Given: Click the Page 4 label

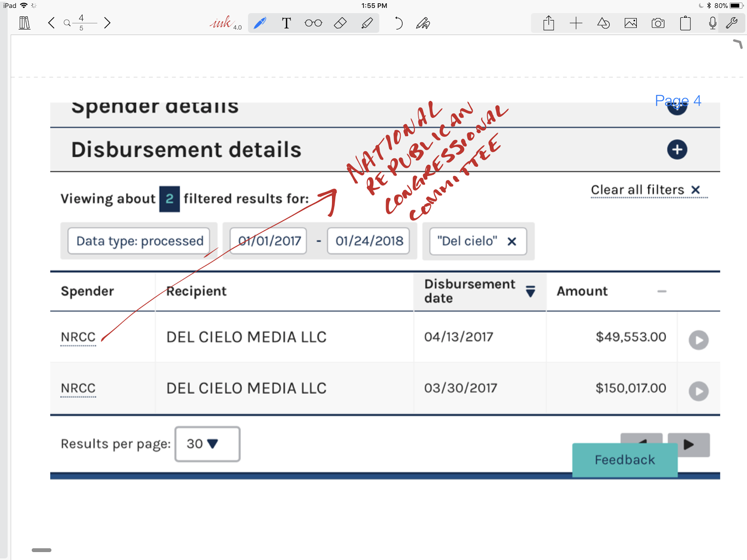Looking at the screenshot, I should click(678, 101).
